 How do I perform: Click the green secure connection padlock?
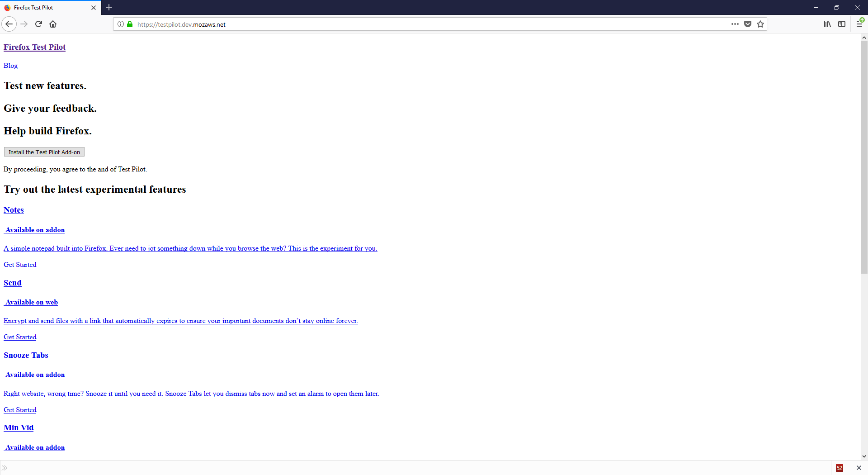tap(130, 24)
